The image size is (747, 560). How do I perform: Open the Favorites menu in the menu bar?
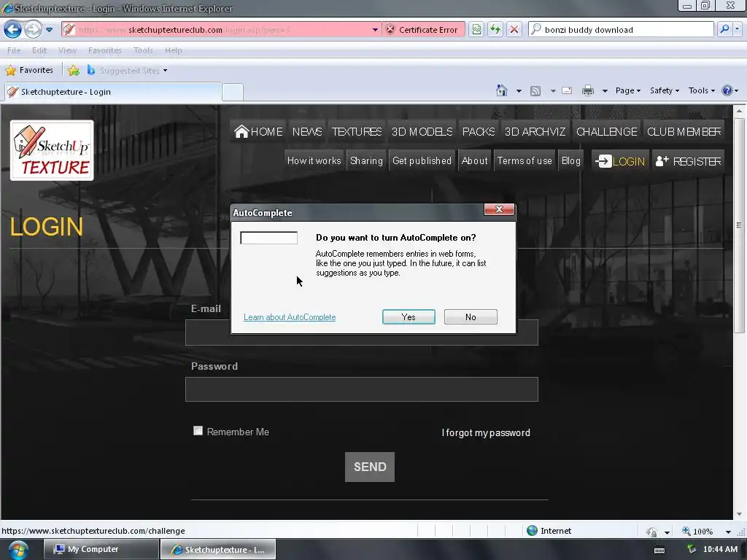coord(105,50)
